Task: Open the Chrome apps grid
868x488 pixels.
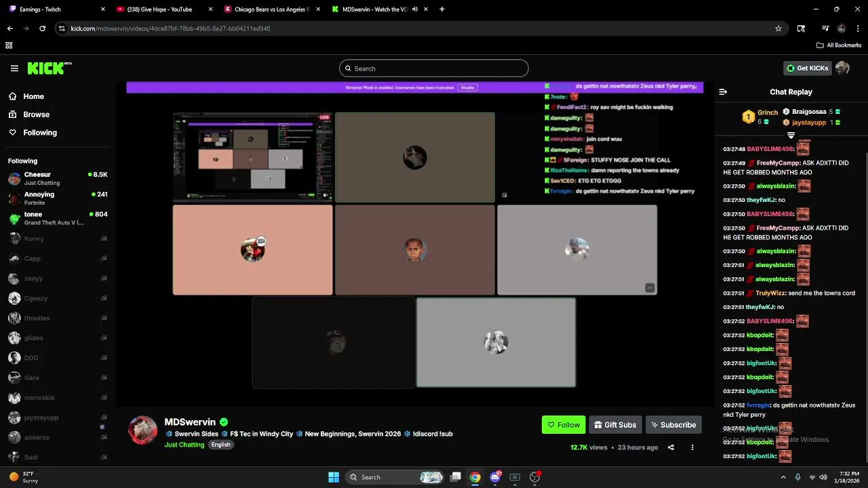Action: click(x=9, y=45)
